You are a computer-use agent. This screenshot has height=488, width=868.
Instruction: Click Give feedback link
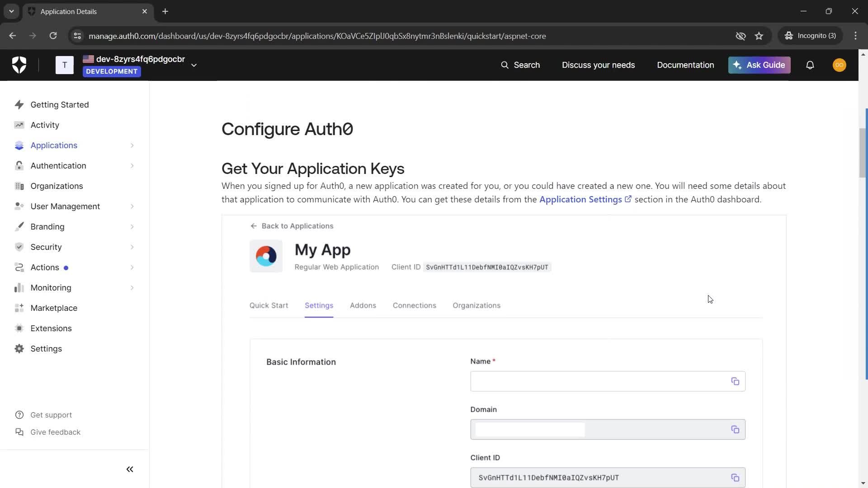tap(48, 432)
